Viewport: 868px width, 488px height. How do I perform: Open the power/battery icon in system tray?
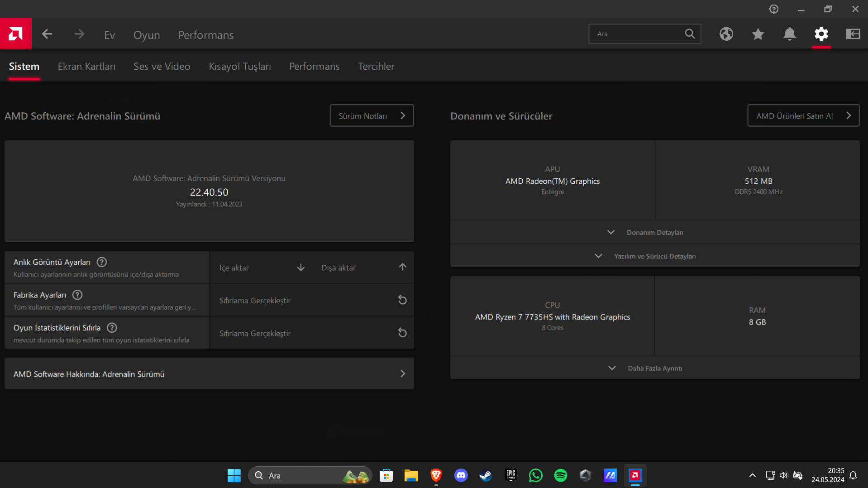[798, 475]
